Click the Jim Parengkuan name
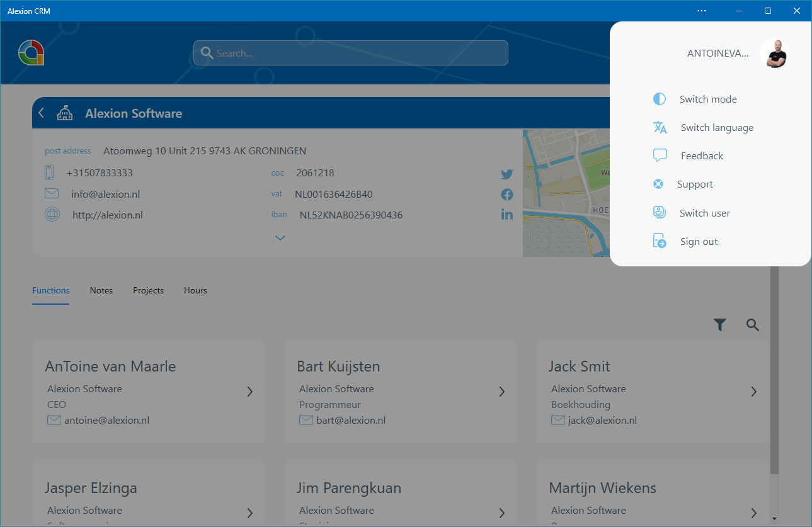 pyautogui.click(x=349, y=488)
